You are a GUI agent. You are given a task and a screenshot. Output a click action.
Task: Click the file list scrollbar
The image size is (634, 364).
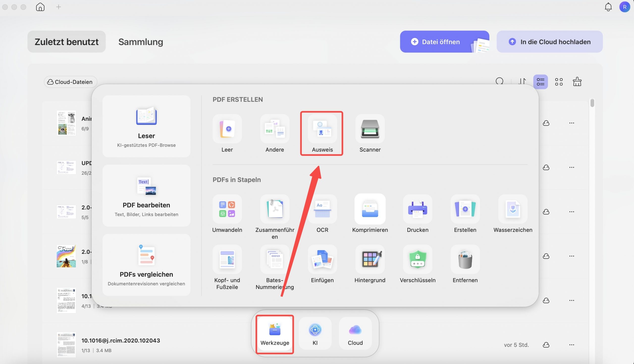(x=592, y=103)
